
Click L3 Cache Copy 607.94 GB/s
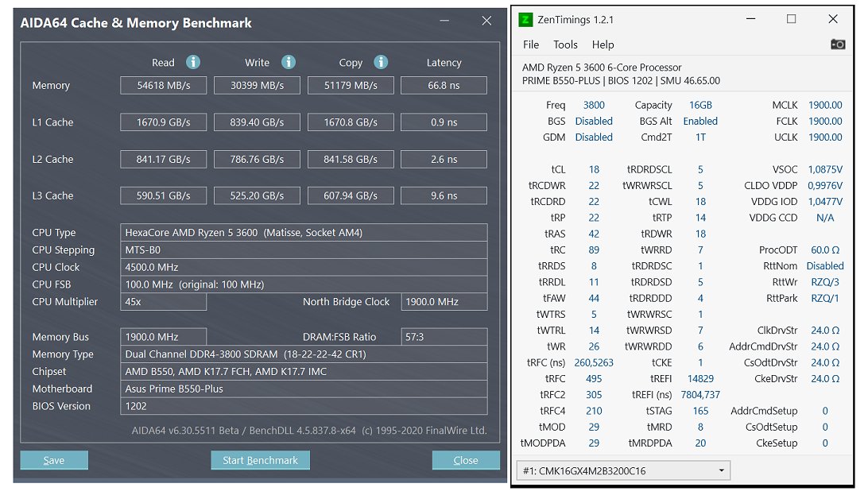click(x=351, y=195)
